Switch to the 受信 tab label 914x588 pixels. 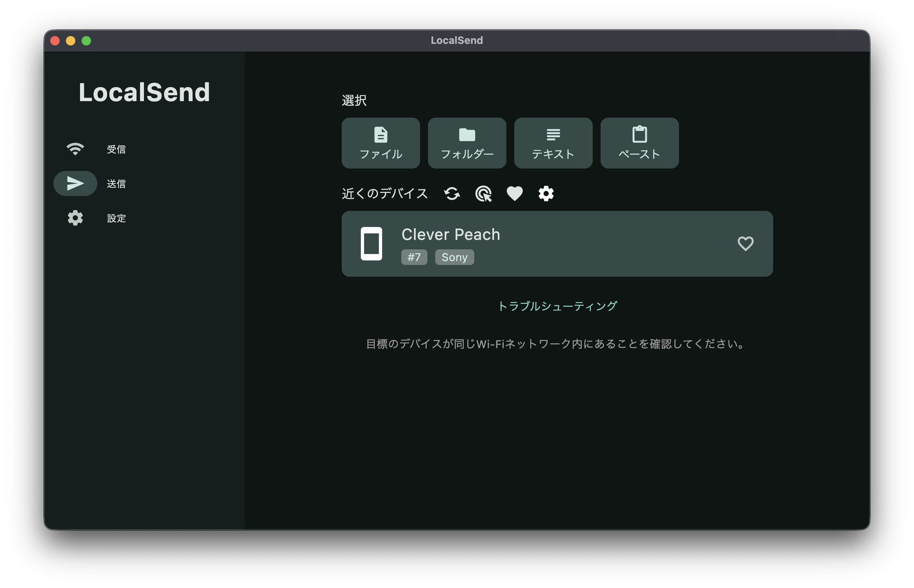tap(117, 149)
